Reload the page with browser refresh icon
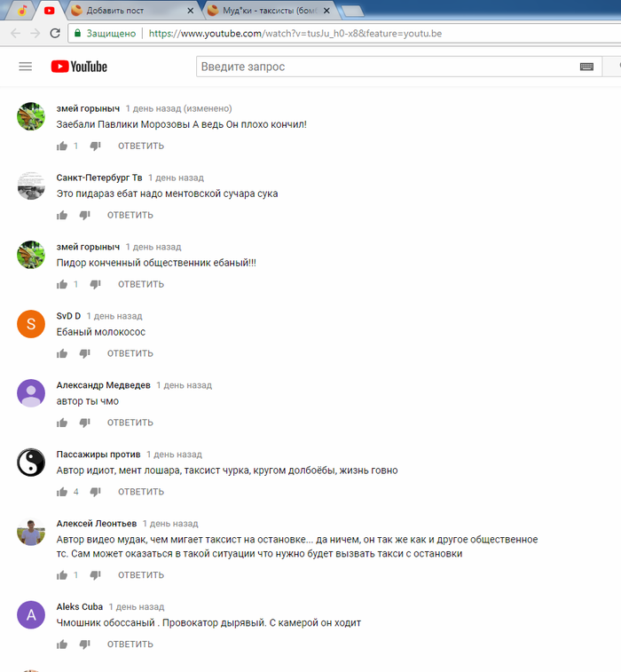621x672 pixels. click(x=55, y=34)
